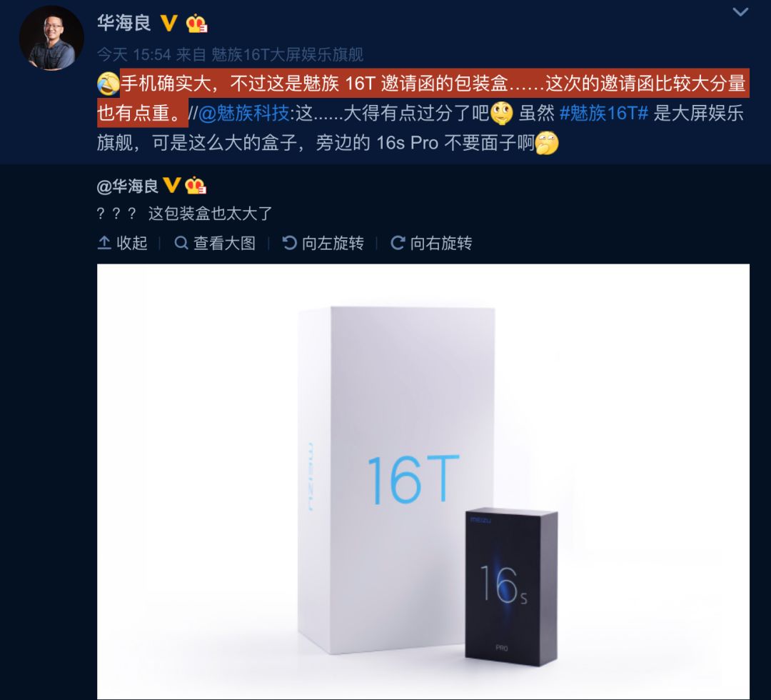Image resolution: width=771 pixels, height=700 pixels.
Task: Click the V badge in the reposted post
Action: tap(171, 186)
